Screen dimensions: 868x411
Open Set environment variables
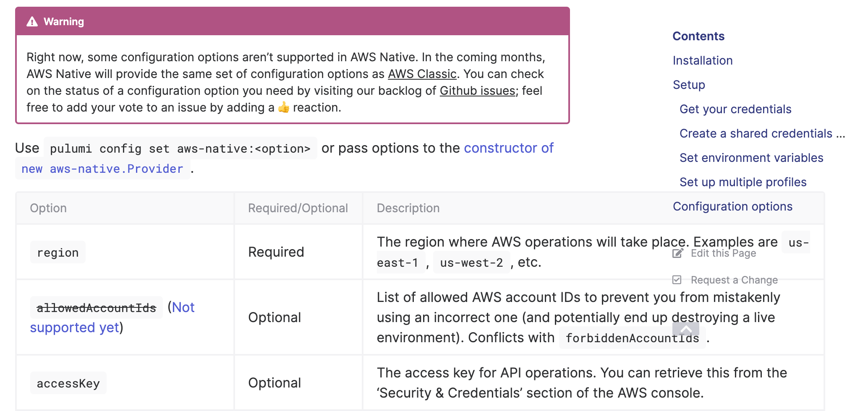point(751,158)
